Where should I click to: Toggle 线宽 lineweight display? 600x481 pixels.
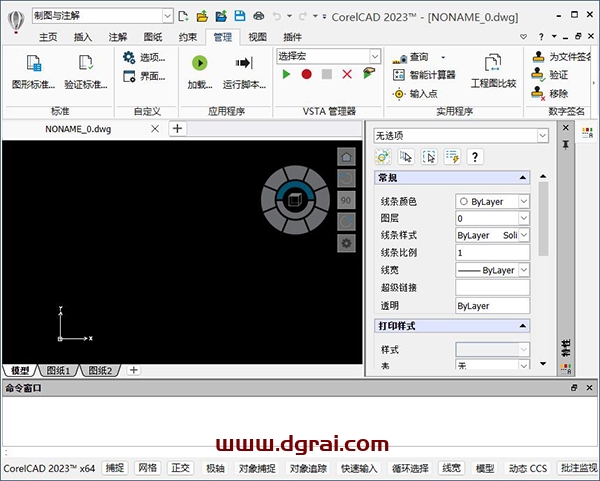pyautogui.click(x=451, y=468)
